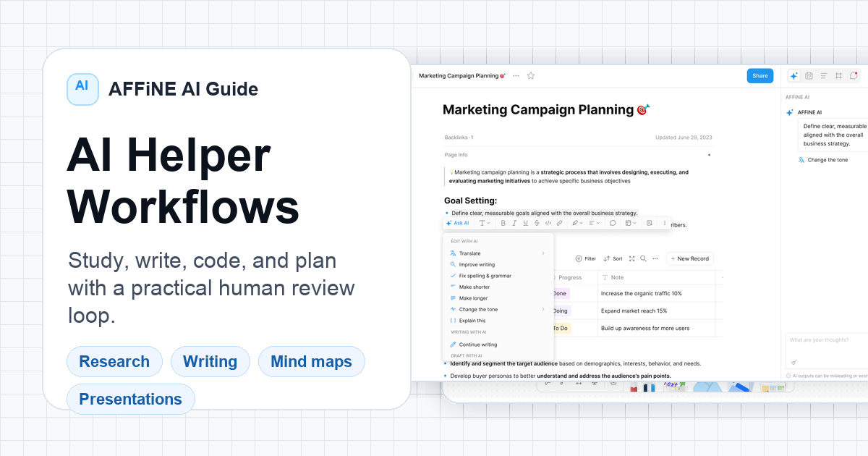Open the journal calendar sidebar tab

[x=809, y=75]
